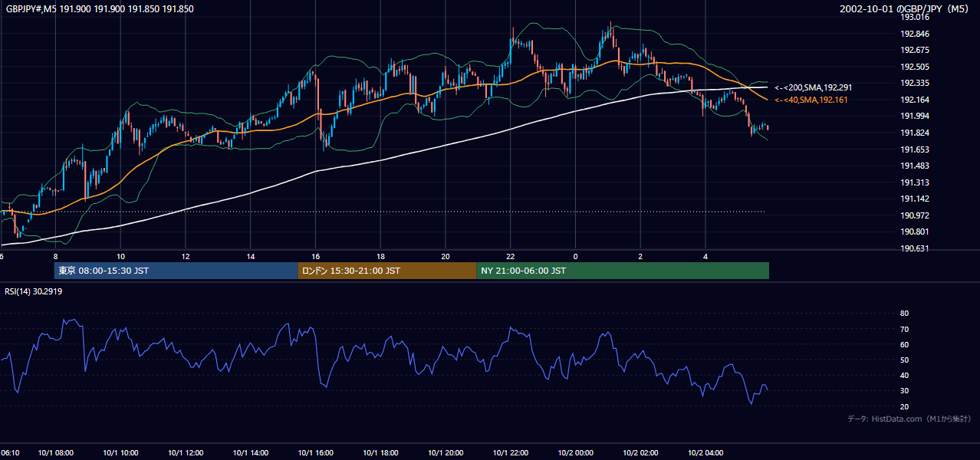The width and height of the screenshot is (980, 460).
Task: Click price axis value 192.505
Action: 915,67
